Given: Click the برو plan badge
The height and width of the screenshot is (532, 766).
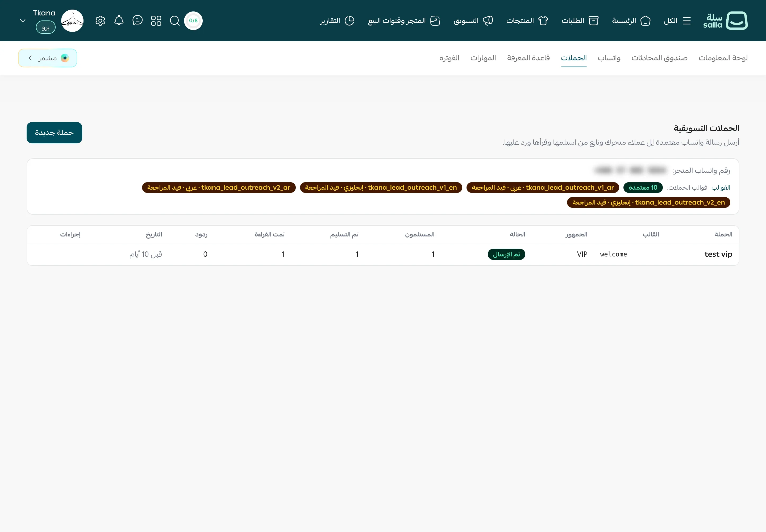Looking at the screenshot, I should coord(46,27).
